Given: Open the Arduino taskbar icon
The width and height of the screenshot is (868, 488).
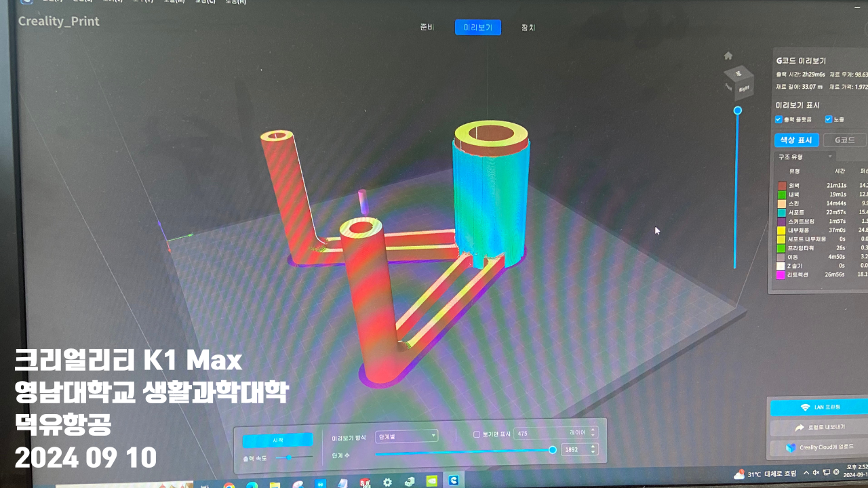Looking at the screenshot, I should click(x=320, y=484).
